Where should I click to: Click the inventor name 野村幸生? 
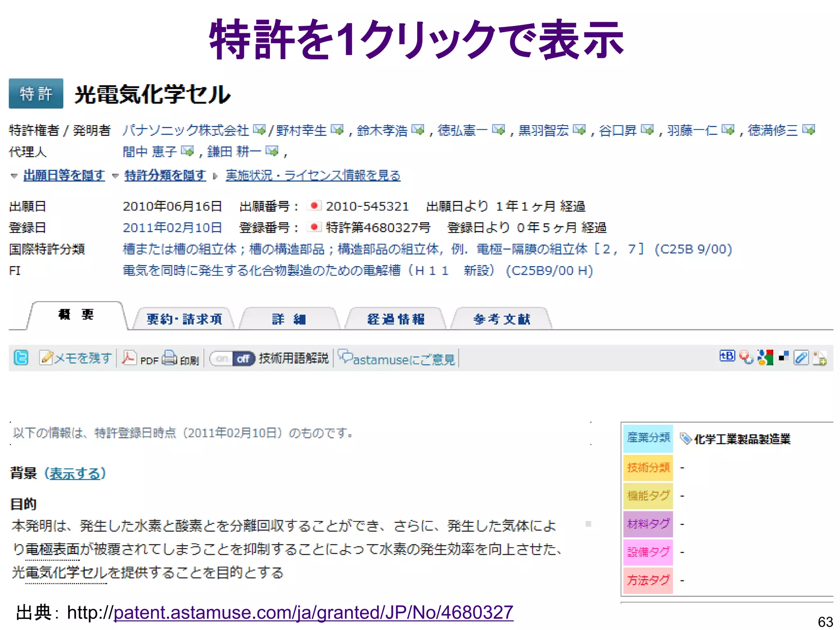tap(301, 130)
